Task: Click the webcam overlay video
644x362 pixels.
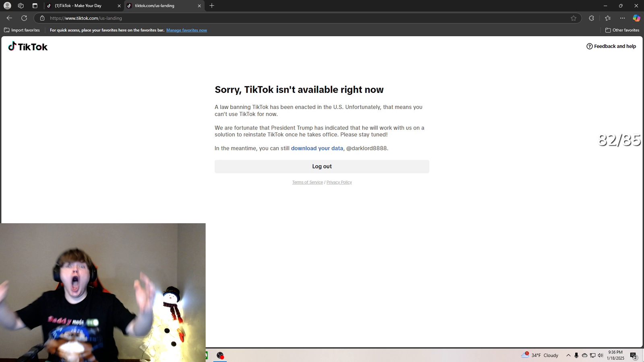Action: tap(103, 292)
